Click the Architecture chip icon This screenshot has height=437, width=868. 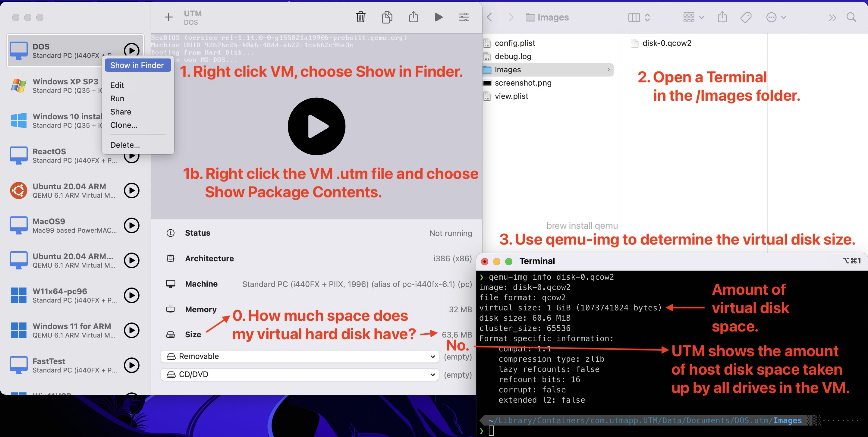click(171, 258)
